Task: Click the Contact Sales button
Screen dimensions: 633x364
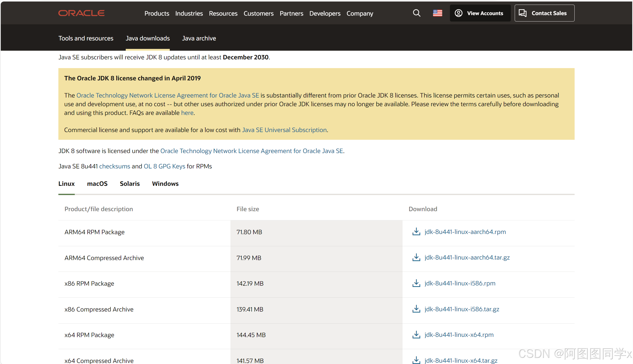Action: [544, 13]
